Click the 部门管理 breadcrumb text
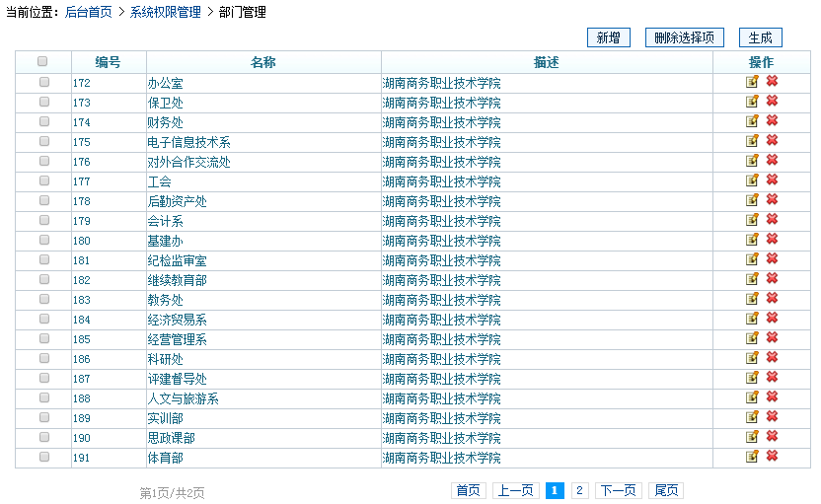Image resolution: width=821 pixels, height=504 pixels. [243, 12]
